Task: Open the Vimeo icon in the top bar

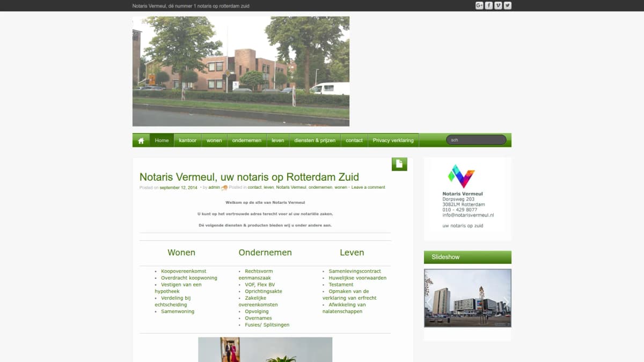Action: click(497, 5)
